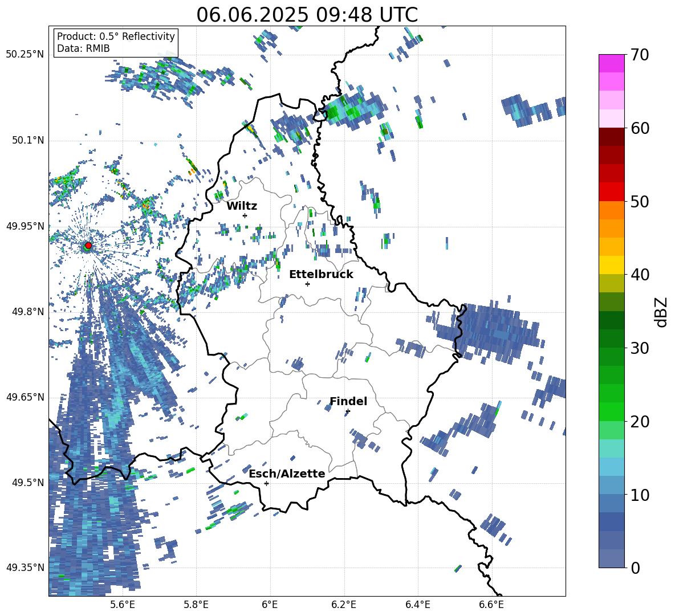Click the 5.8°E longitude label
Image resolution: width=675 pixels, height=616 pixels.
[196, 605]
